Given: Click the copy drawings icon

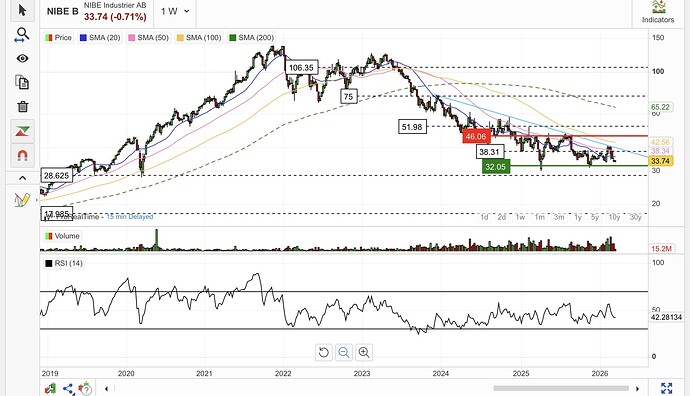Looking at the screenshot, I should coord(22,82).
